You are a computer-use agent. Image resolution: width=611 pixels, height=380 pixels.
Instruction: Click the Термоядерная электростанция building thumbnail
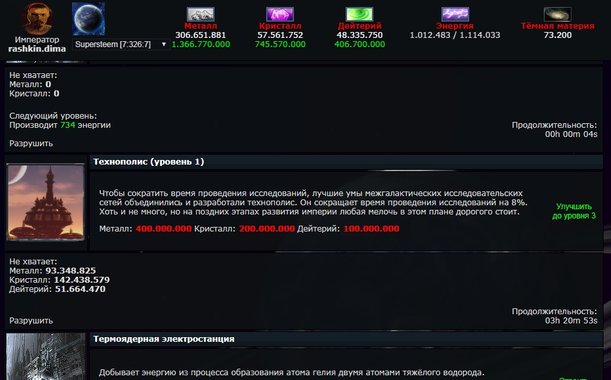pos(46,357)
